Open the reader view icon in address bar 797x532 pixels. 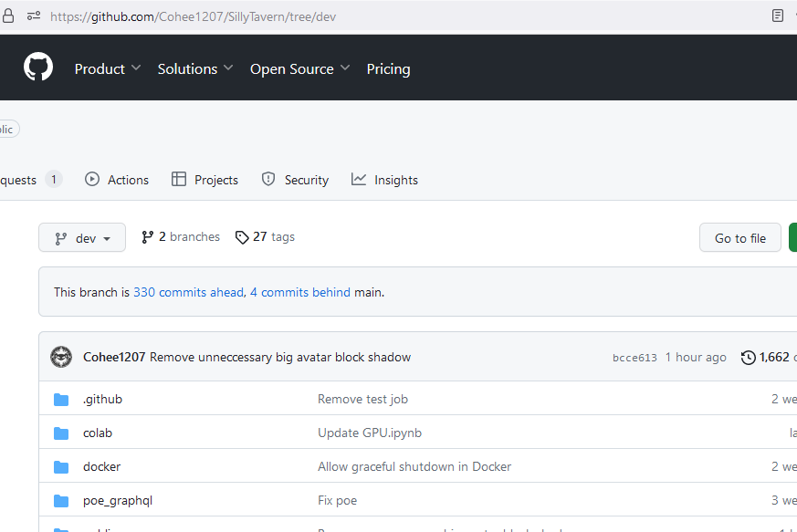click(777, 16)
